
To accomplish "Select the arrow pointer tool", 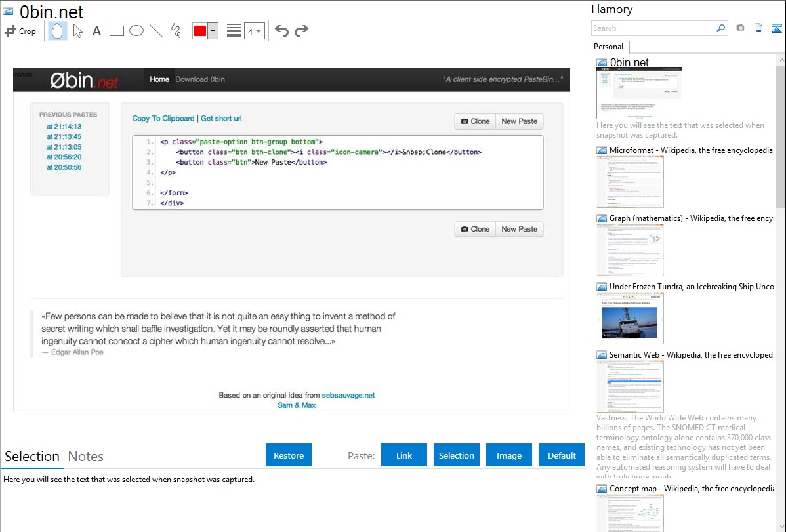I will [x=77, y=31].
